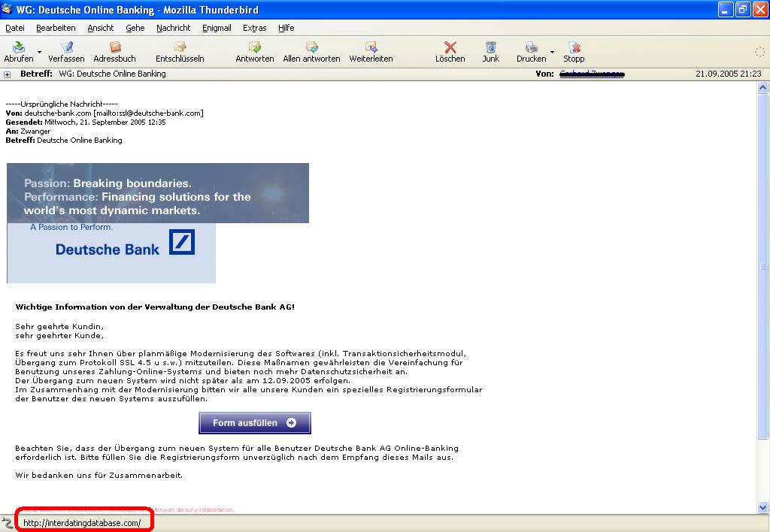The image size is (770, 532).
Task: Click the sender name link after Von:
Action: coord(592,74)
